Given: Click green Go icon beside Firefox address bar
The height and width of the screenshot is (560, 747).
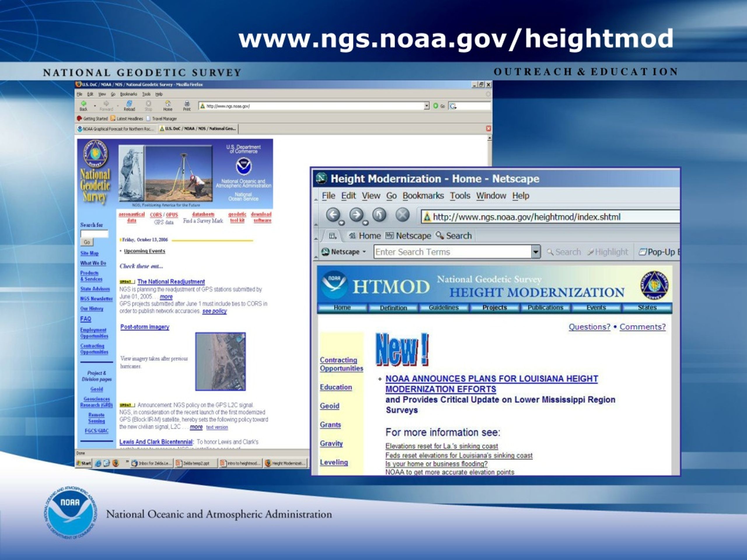Looking at the screenshot, I should coord(436,106).
